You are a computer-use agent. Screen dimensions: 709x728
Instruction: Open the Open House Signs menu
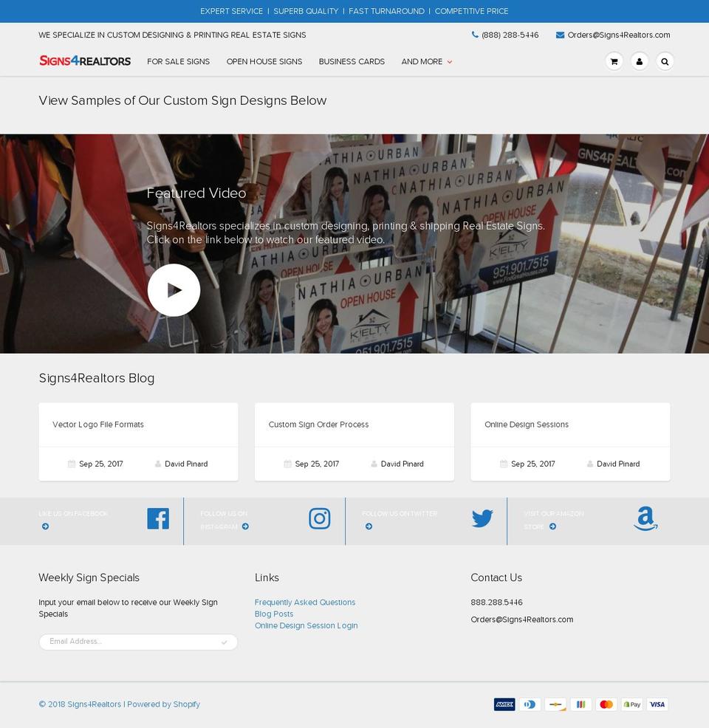(x=264, y=61)
